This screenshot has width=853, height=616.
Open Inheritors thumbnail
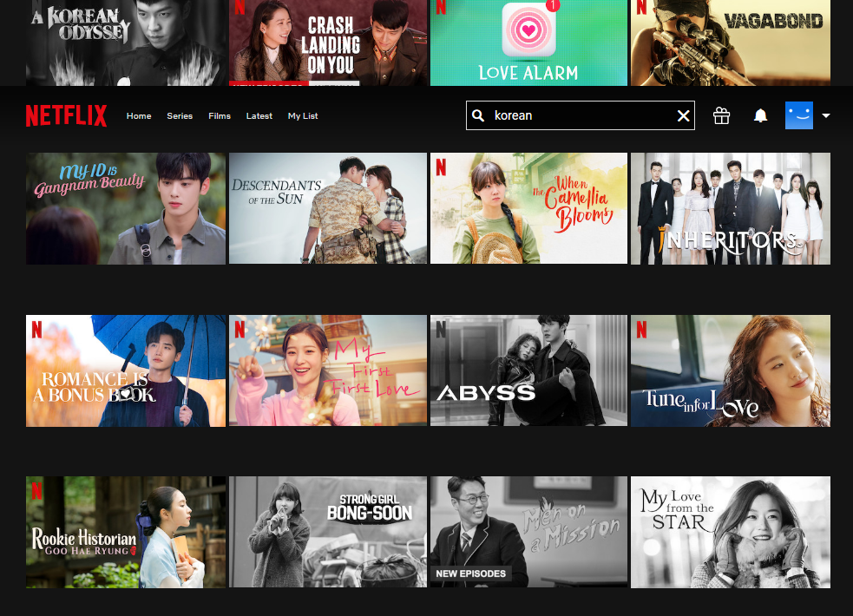[731, 209]
